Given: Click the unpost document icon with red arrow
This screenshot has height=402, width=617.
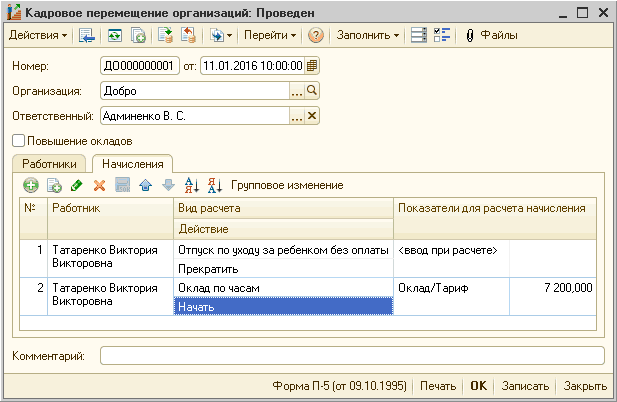Looking at the screenshot, I should pos(188,35).
